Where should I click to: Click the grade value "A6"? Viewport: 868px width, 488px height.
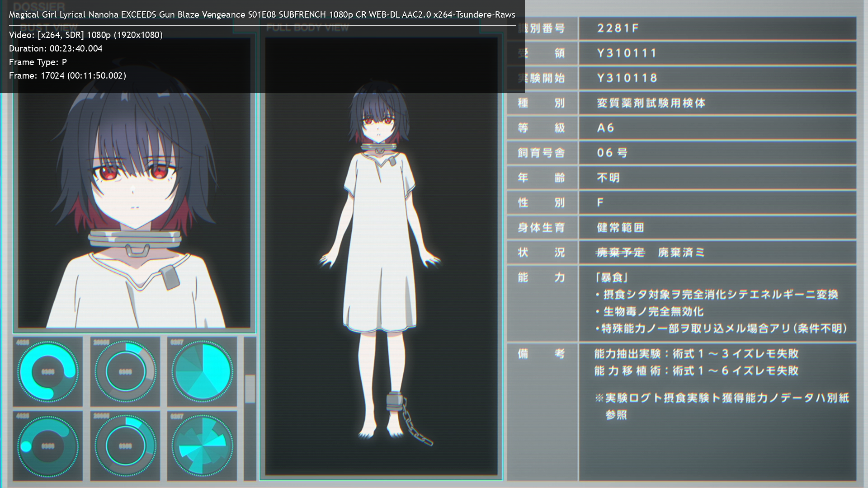coord(606,128)
